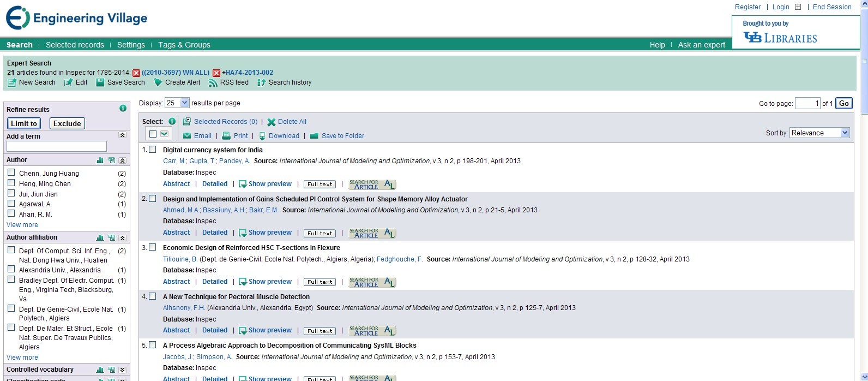
Task: Start a New Search
Action: [x=32, y=82]
